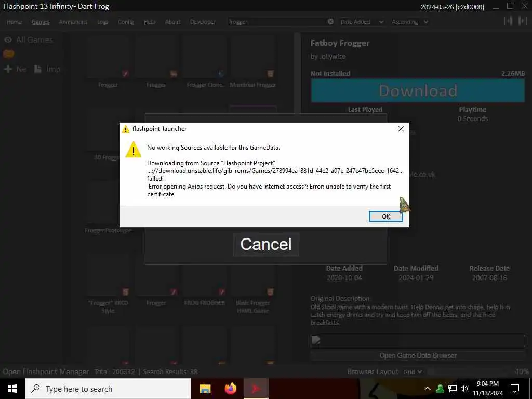This screenshot has height=399, width=532.
Task: Click the Import playlist file icon
Action: (x=37, y=69)
